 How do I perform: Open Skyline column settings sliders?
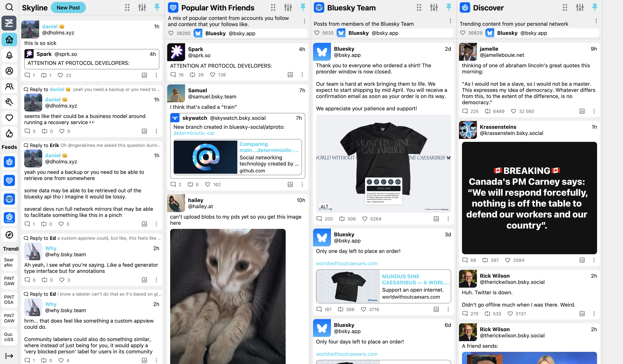click(x=142, y=8)
